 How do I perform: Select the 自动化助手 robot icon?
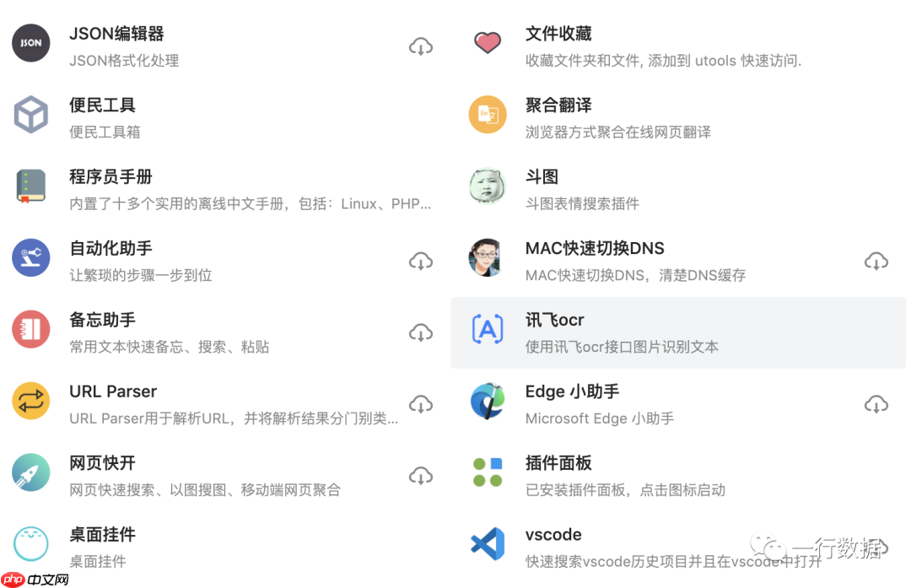[30, 257]
